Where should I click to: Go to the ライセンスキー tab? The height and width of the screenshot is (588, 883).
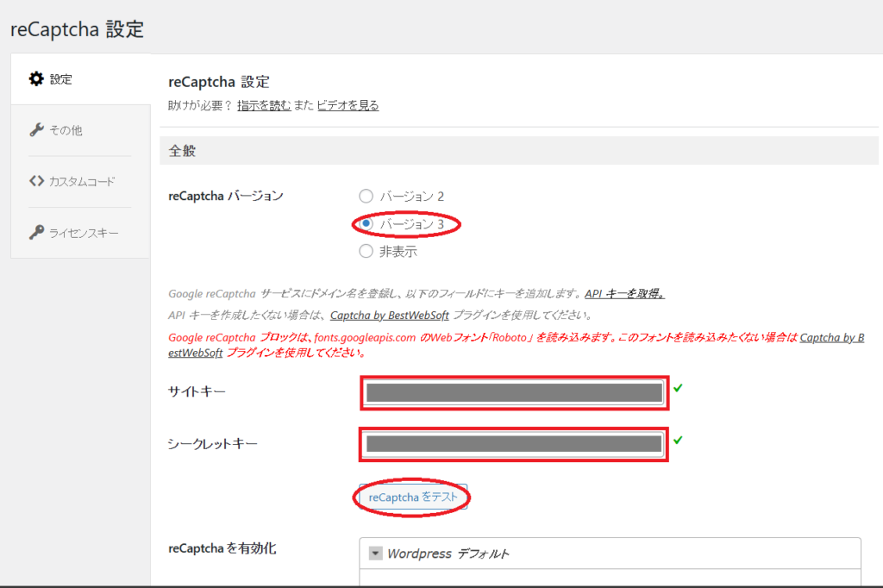(84, 233)
